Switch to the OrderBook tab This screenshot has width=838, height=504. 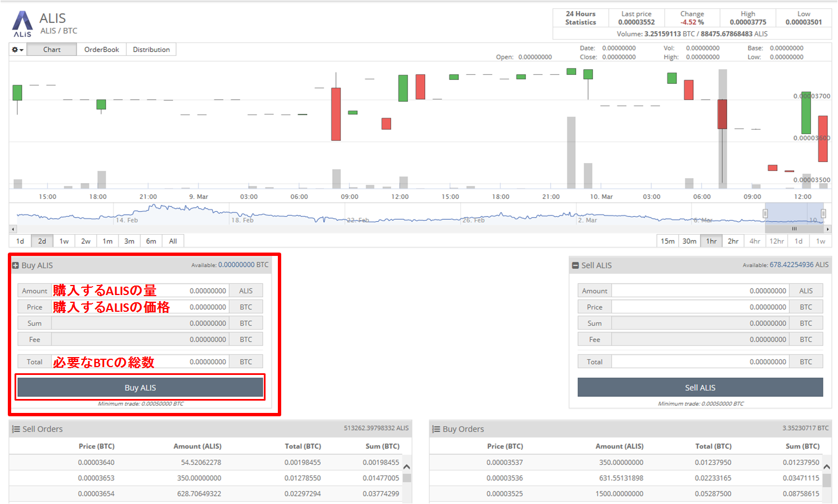tap(101, 50)
